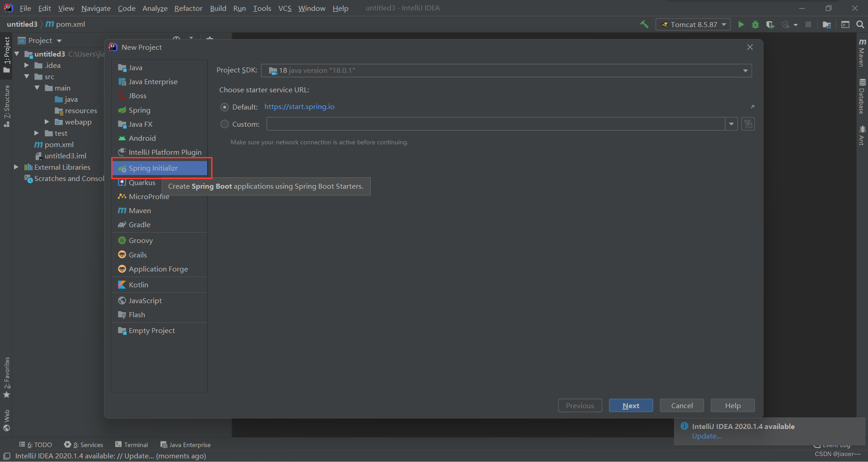The width and height of the screenshot is (868, 462).
Task: Select Maven project type in list
Action: tap(160, 210)
